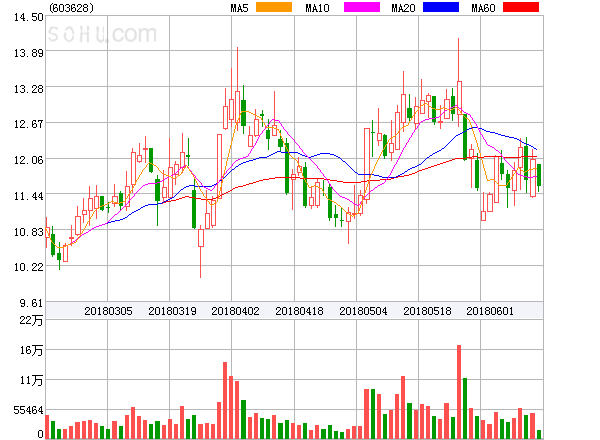Viewport: 600px width, 440px height.
Task: Select the MA20 legend label
Action: point(403,8)
